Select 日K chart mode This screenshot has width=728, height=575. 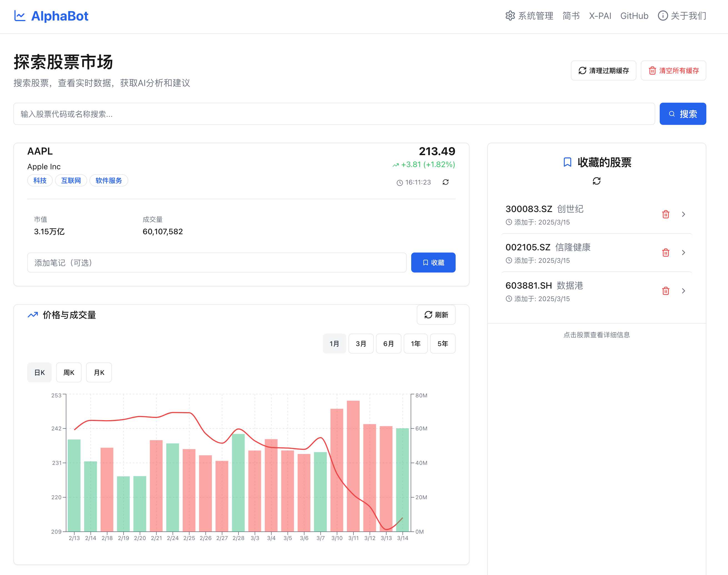coord(39,372)
